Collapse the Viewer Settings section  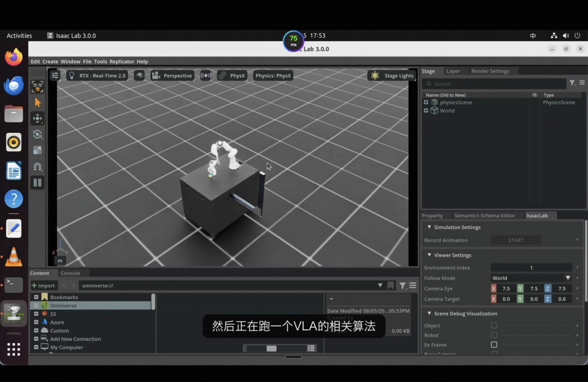[x=430, y=255]
